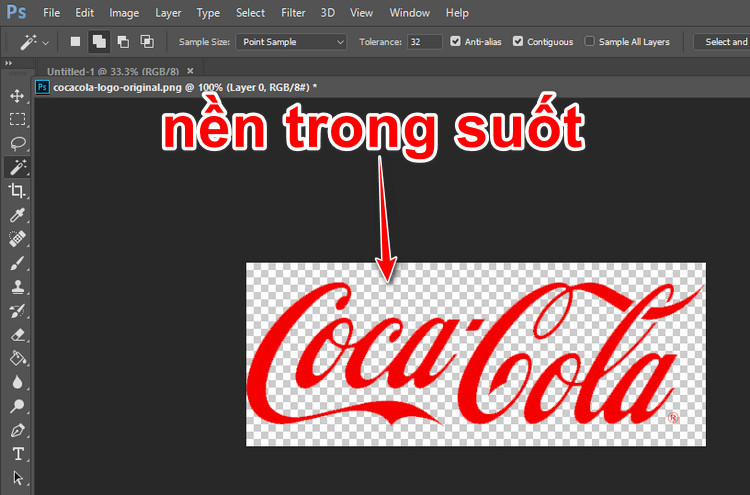The image size is (750, 495).
Task: Click New Selection mode icon
Action: pos(76,42)
